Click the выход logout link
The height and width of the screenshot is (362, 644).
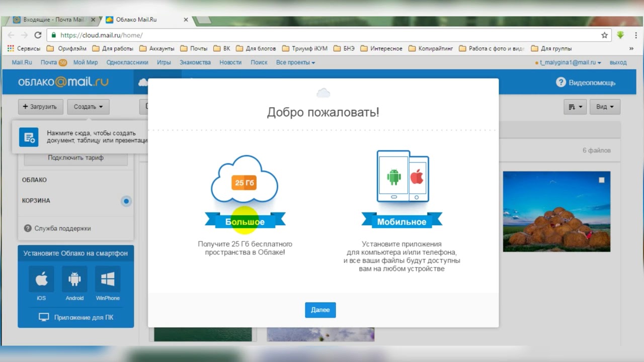618,62
